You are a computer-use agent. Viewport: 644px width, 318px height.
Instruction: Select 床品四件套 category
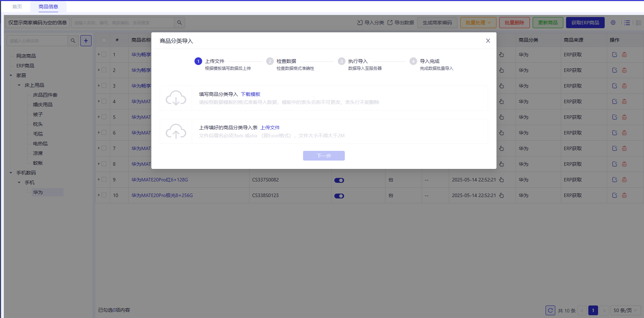45,95
